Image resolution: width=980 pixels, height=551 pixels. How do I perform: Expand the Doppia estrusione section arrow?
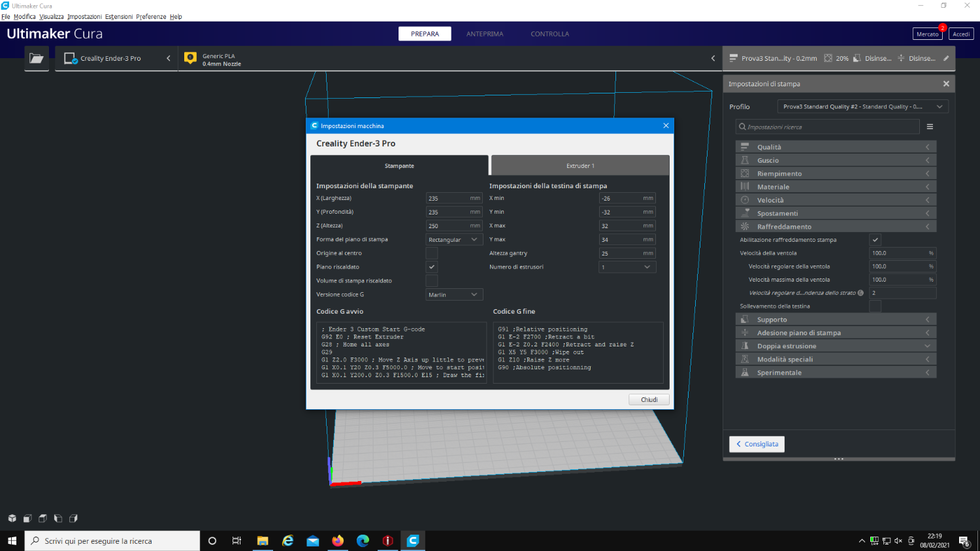coord(927,346)
